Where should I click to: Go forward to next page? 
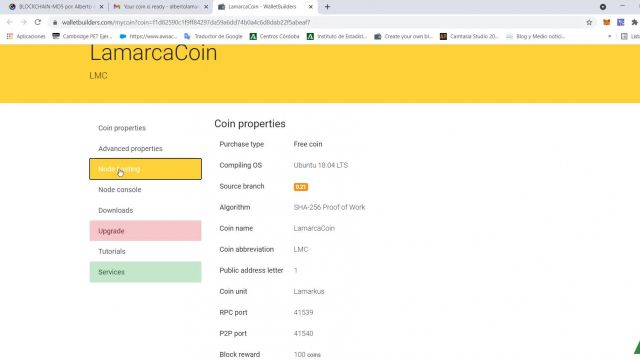pyautogui.click(x=24, y=22)
